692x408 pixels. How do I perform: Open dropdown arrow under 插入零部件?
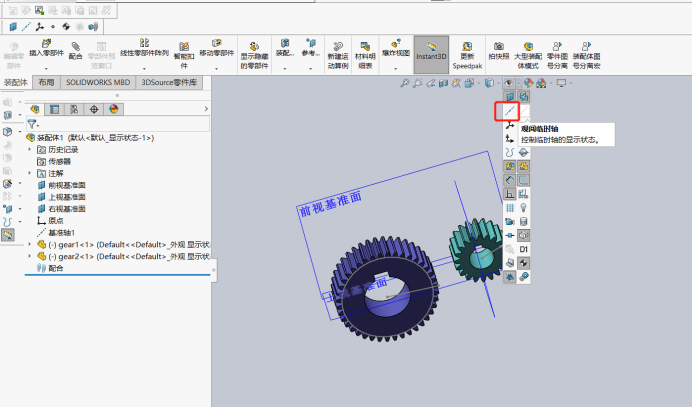click(x=46, y=68)
